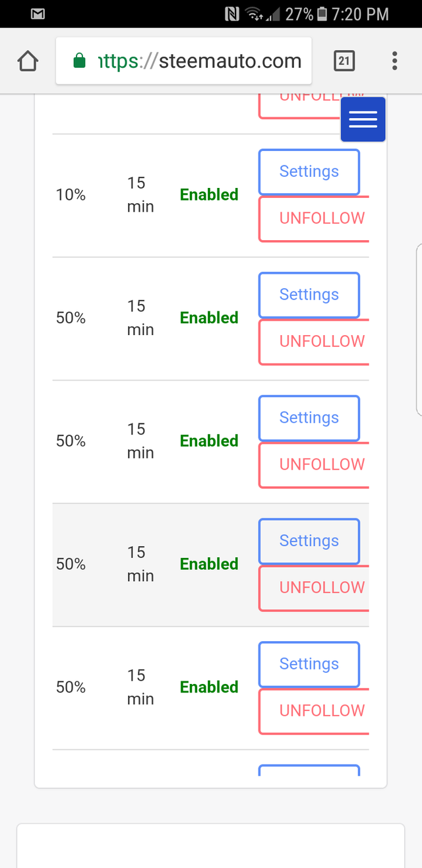Image resolution: width=422 pixels, height=868 pixels.
Task: Tap the battery icon in status bar
Action: click(x=322, y=13)
